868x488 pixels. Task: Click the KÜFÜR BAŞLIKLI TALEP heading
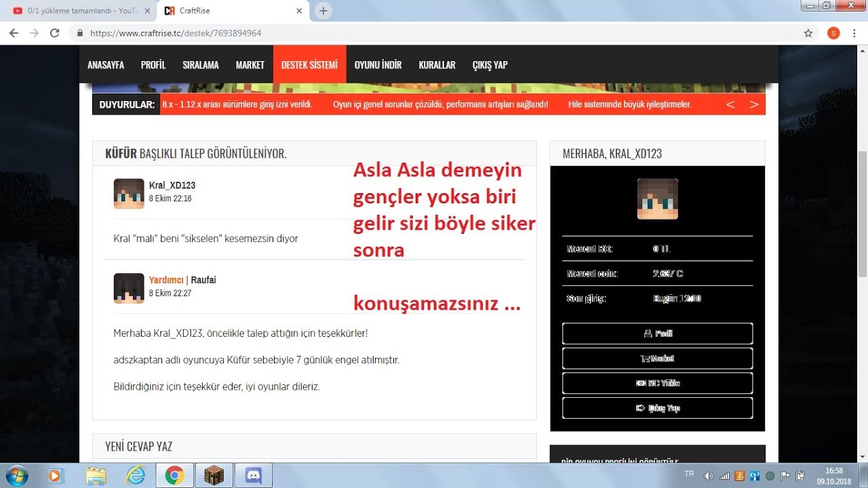point(196,154)
